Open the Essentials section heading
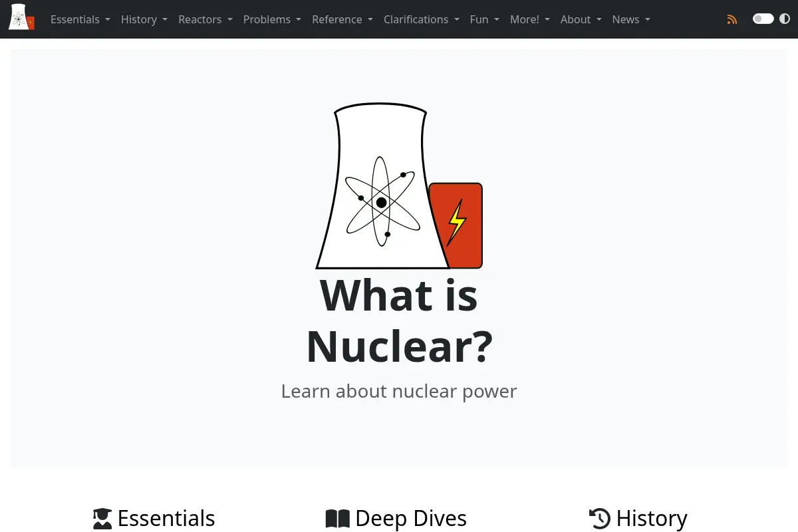Screen dimensions: 798x532 [x=166, y=519]
